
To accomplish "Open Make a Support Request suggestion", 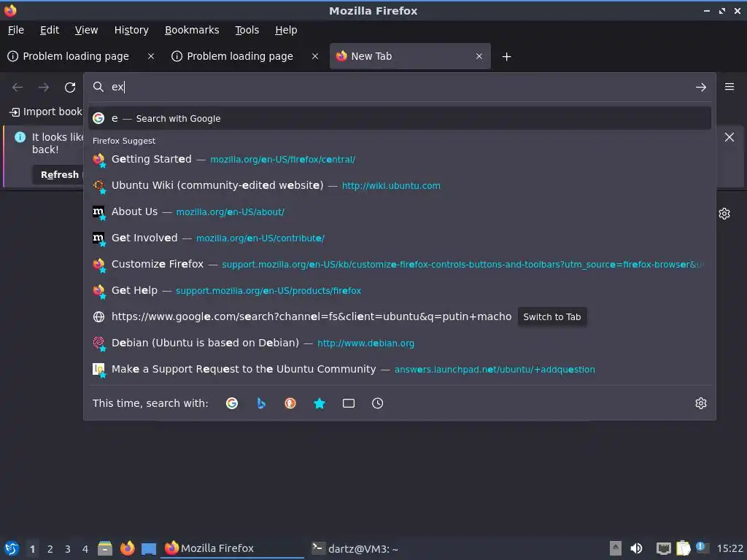I will [x=399, y=369].
